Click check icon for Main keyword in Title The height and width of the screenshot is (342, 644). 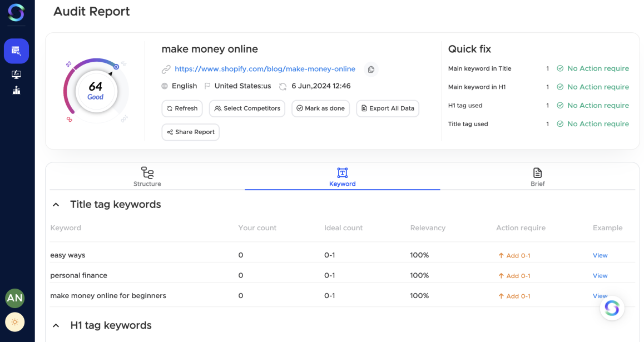coord(560,68)
